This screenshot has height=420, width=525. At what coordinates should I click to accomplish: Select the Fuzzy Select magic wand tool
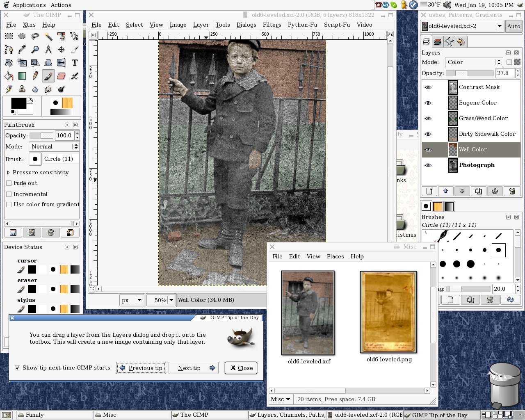point(48,37)
